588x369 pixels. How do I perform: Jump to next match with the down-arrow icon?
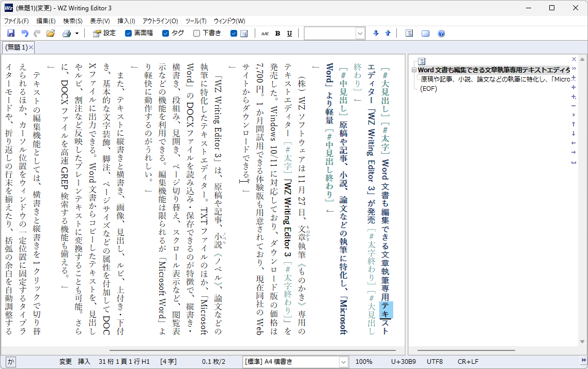pyautogui.click(x=376, y=33)
